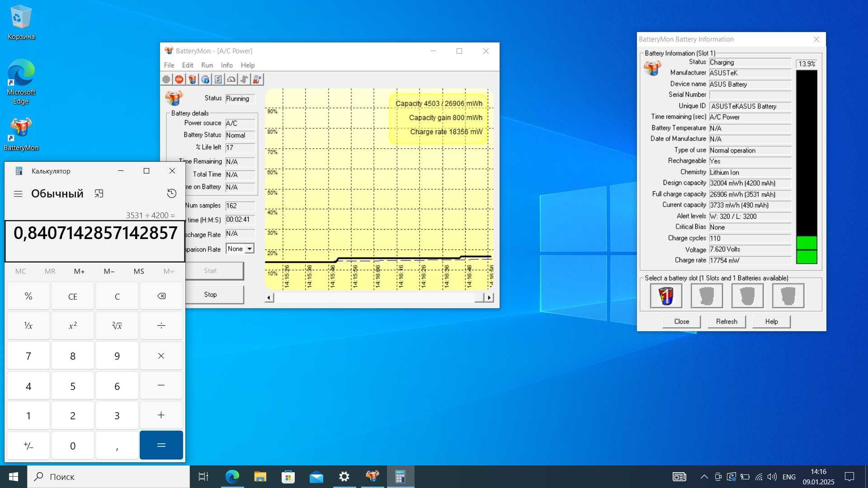The image size is (868, 488).
Task: Click the CE key in the calculator
Action: (73, 296)
